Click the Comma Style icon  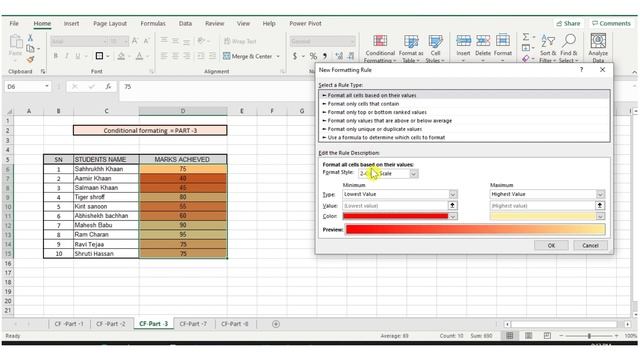325,56
